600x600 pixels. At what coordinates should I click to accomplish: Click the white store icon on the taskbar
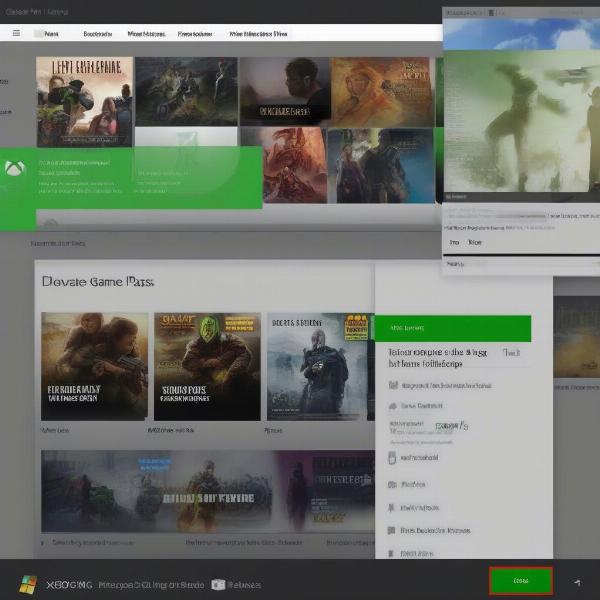[218, 585]
